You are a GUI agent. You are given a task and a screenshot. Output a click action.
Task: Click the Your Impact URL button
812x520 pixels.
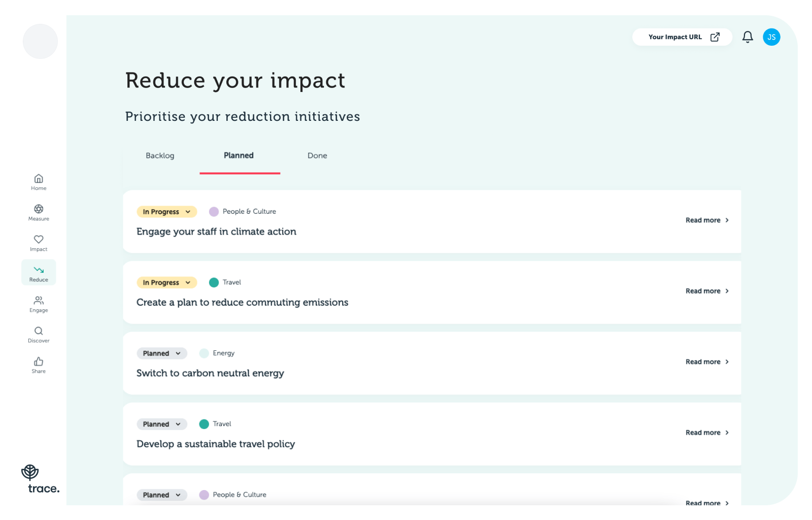(x=682, y=37)
